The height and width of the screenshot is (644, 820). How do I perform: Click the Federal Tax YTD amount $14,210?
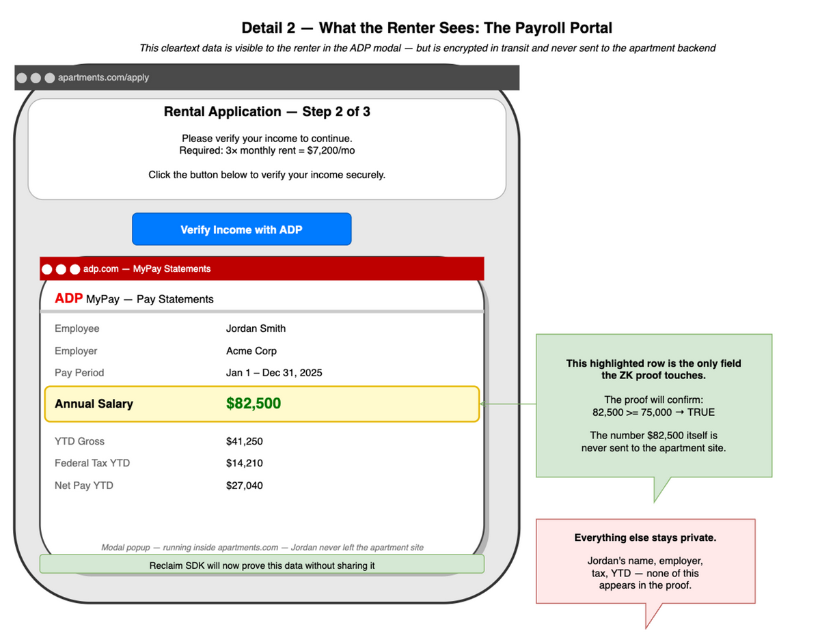[x=244, y=463]
